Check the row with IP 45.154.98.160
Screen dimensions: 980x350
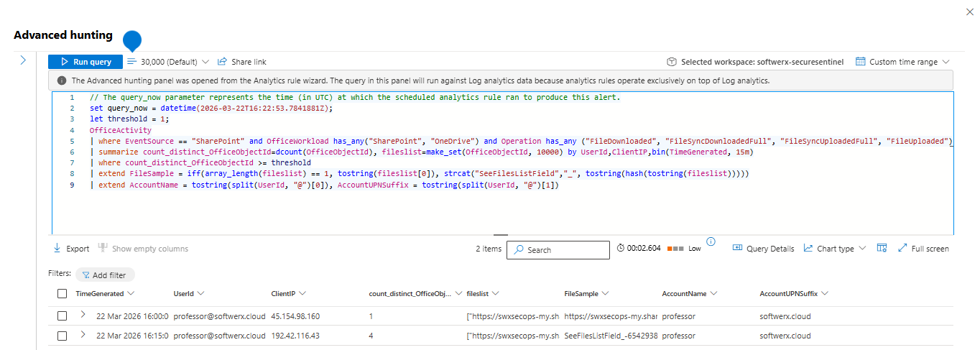point(62,316)
